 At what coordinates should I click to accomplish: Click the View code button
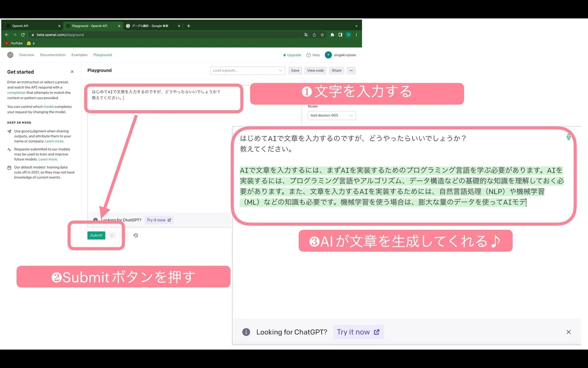pyautogui.click(x=316, y=70)
